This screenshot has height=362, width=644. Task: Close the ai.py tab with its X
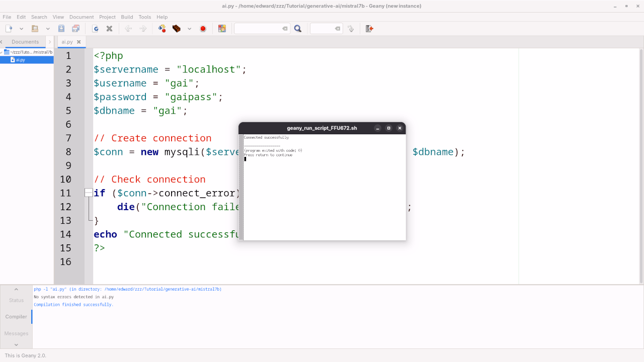click(78, 42)
